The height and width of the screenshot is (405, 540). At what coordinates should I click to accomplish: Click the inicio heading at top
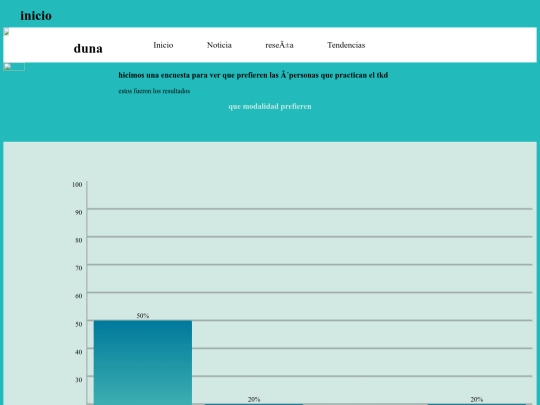[36, 15]
